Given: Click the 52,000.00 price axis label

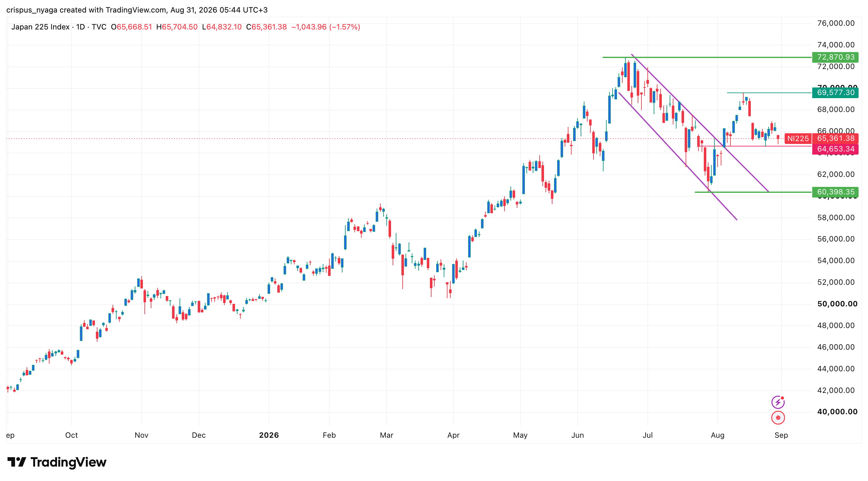Looking at the screenshot, I should pos(836,282).
